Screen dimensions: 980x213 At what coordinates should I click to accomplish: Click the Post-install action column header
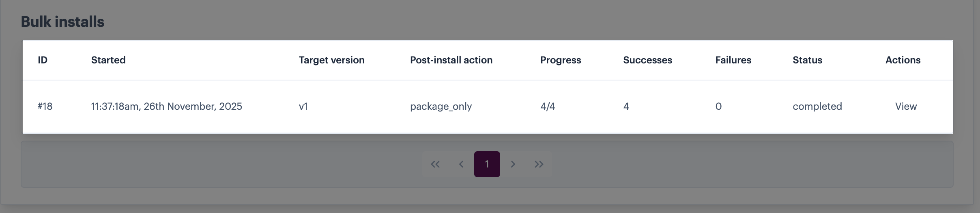click(x=451, y=60)
